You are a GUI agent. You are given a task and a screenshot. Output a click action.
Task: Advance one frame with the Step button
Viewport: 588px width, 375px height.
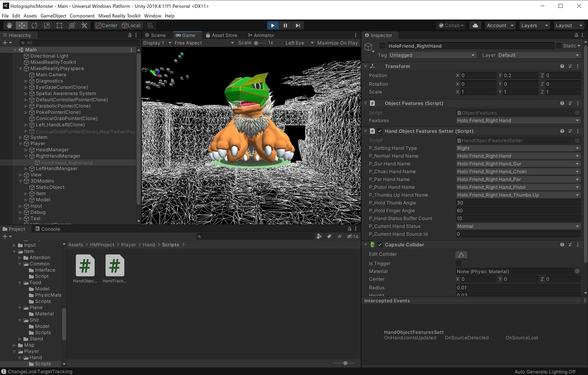(297, 25)
